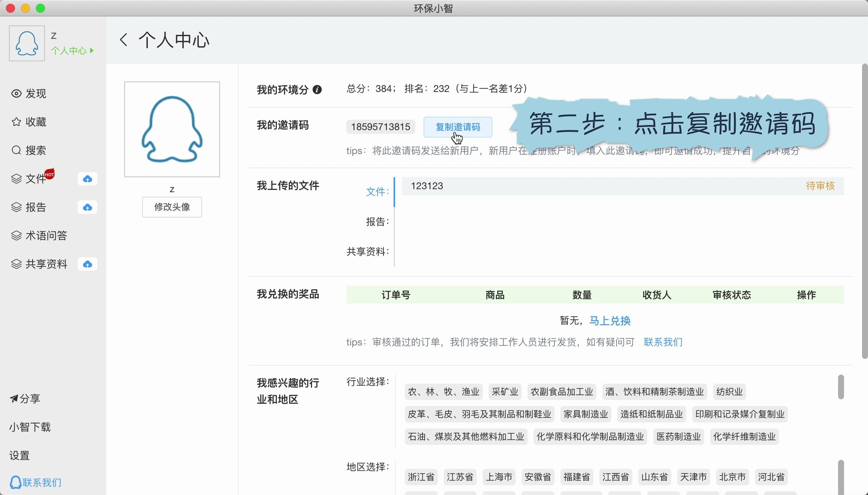Viewport: 868px width, 495px height.
Task: Click the 地区选择 list scrollbar thumb
Action: click(x=841, y=477)
